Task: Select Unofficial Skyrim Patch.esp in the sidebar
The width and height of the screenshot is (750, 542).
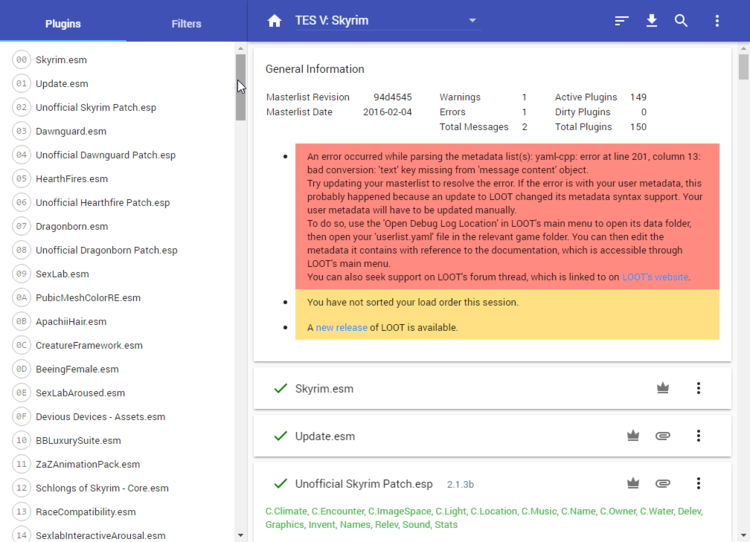Action: coord(96,108)
